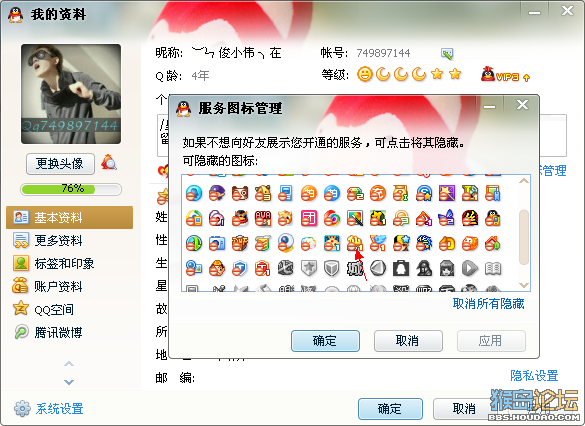Viewport: 585px width, 426px height.
Task: Hide the red shield T icon
Action: 263,268
